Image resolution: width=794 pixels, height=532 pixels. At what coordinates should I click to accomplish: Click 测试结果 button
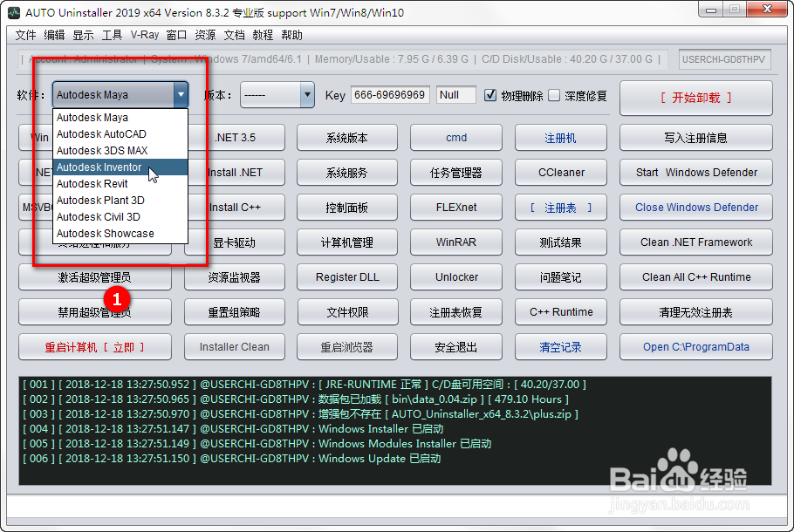click(560, 242)
